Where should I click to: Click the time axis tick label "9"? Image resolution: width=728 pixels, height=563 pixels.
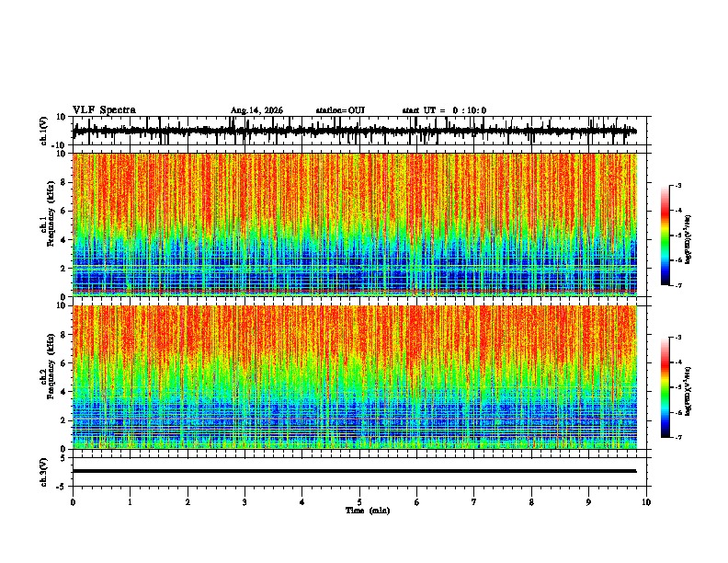[588, 502]
